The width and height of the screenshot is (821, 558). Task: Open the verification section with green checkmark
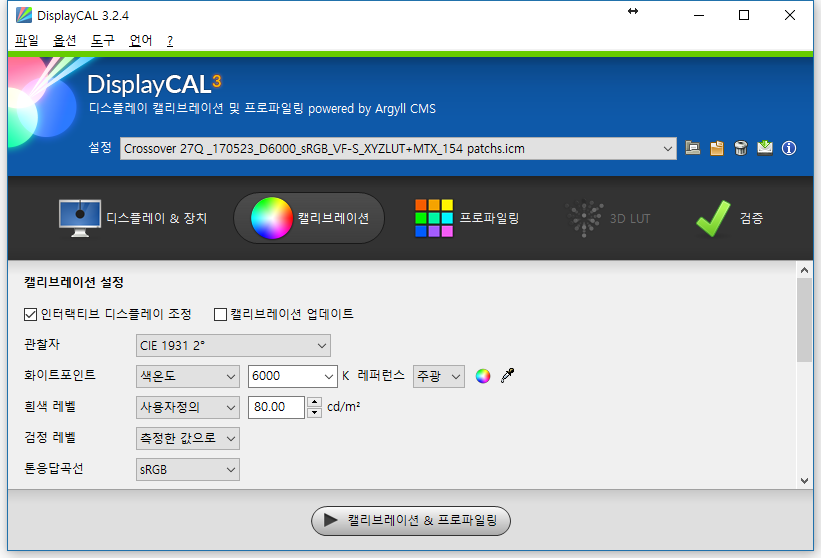728,218
